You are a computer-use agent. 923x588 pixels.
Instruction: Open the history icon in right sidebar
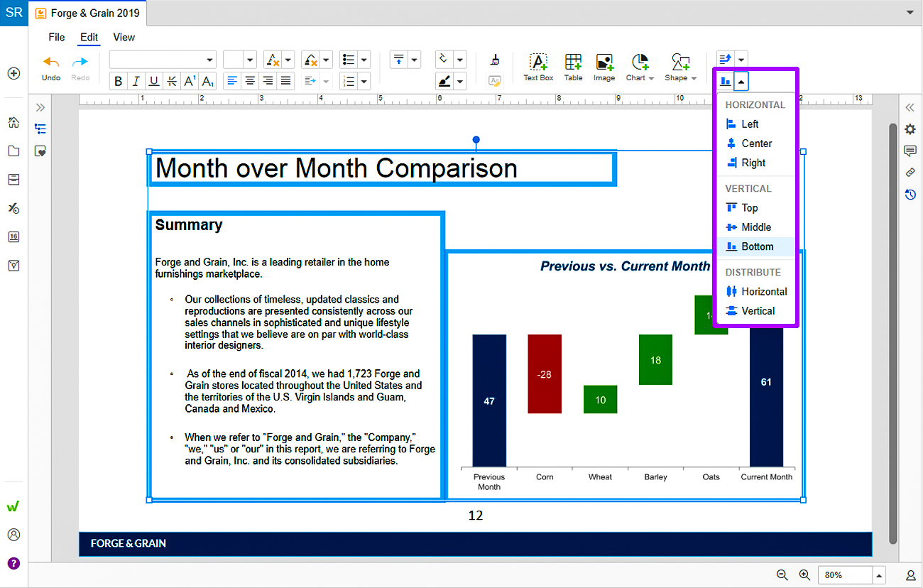[x=910, y=194]
